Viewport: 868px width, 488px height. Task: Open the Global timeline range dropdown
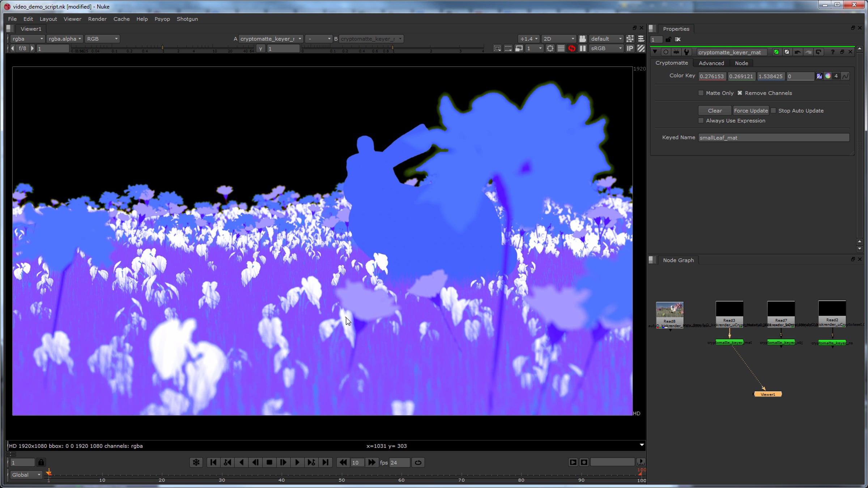coord(26,475)
